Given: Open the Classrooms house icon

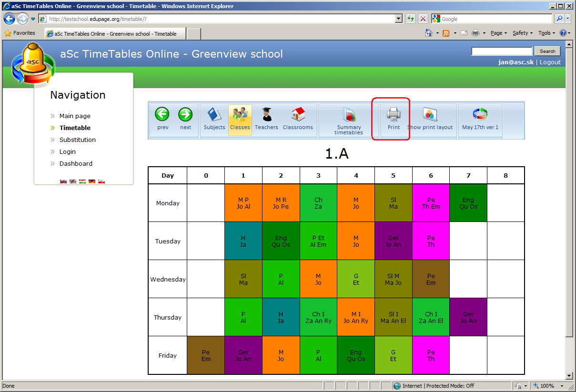Looking at the screenshot, I should click(298, 115).
